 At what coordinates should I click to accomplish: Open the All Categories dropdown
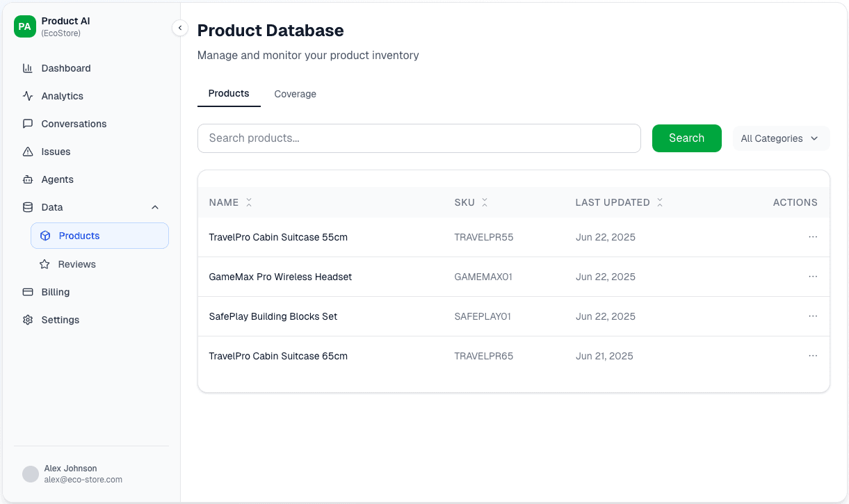pyautogui.click(x=780, y=138)
